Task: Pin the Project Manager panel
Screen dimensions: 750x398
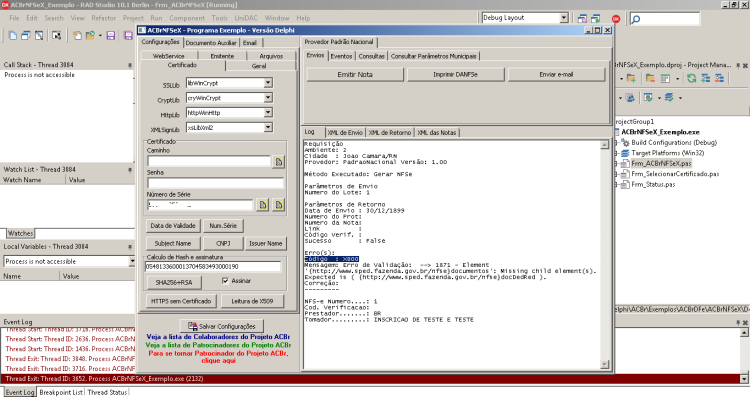Action: click(x=738, y=65)
